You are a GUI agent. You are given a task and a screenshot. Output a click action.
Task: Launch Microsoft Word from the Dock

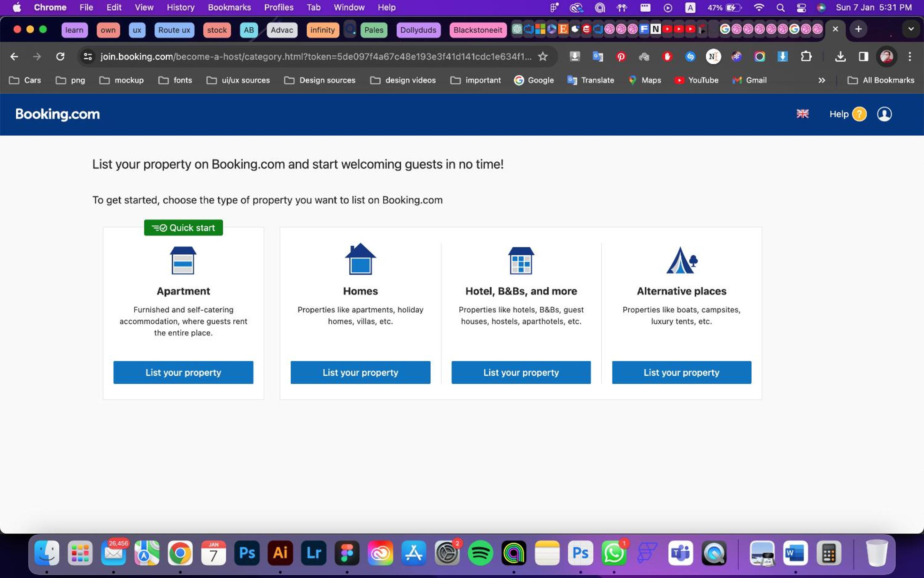[795, 553]
